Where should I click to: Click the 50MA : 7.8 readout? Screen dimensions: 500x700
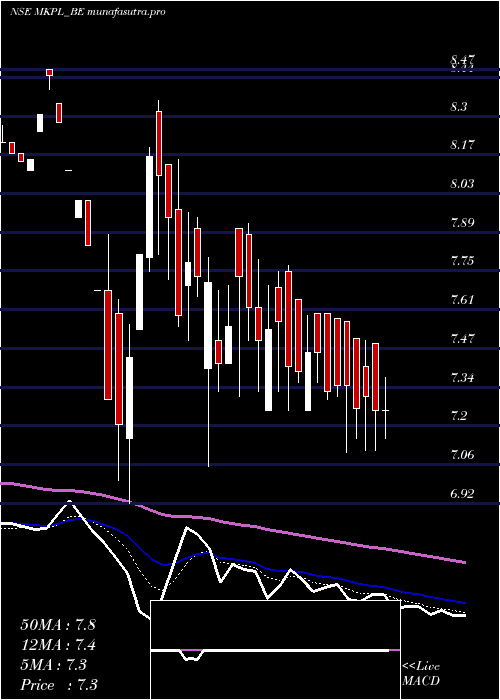(x=58, y=625)
